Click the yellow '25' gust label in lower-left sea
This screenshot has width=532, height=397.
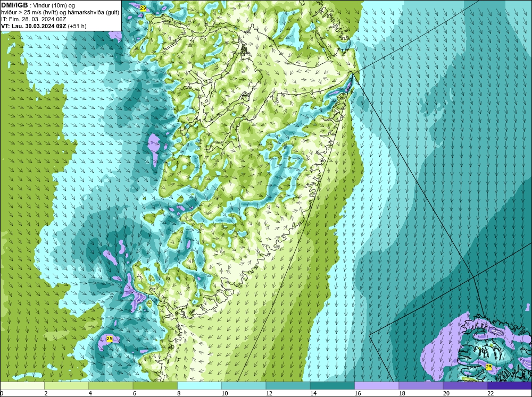pyautogui.click(x=109, y=339)
